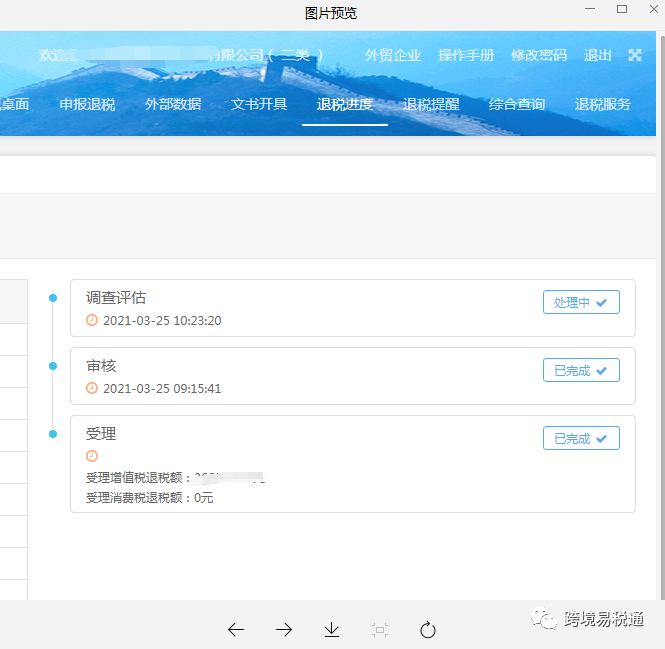Switch to the 外部数据 tab
665x649 pixels.
173,104
